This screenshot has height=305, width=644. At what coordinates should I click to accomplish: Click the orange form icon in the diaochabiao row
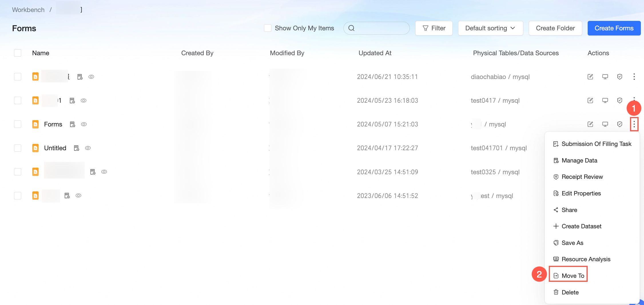coord(35,77)
